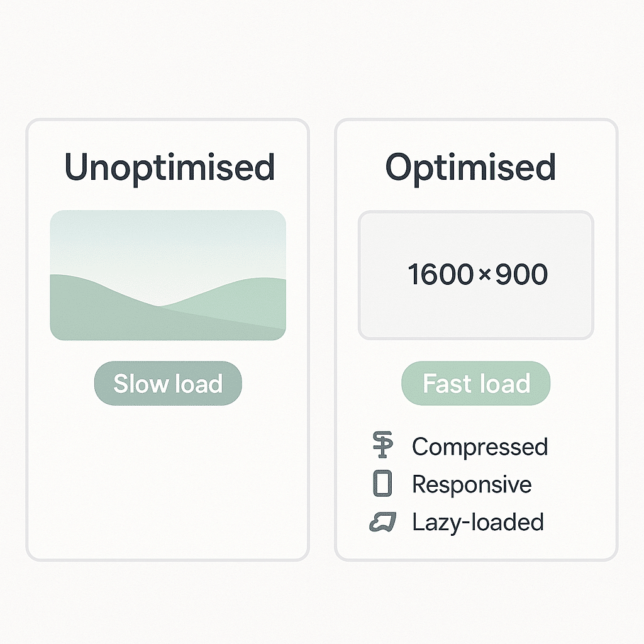Click the gap between the two cards
This screenshot has height=644, width=644.
pos(322,340)
